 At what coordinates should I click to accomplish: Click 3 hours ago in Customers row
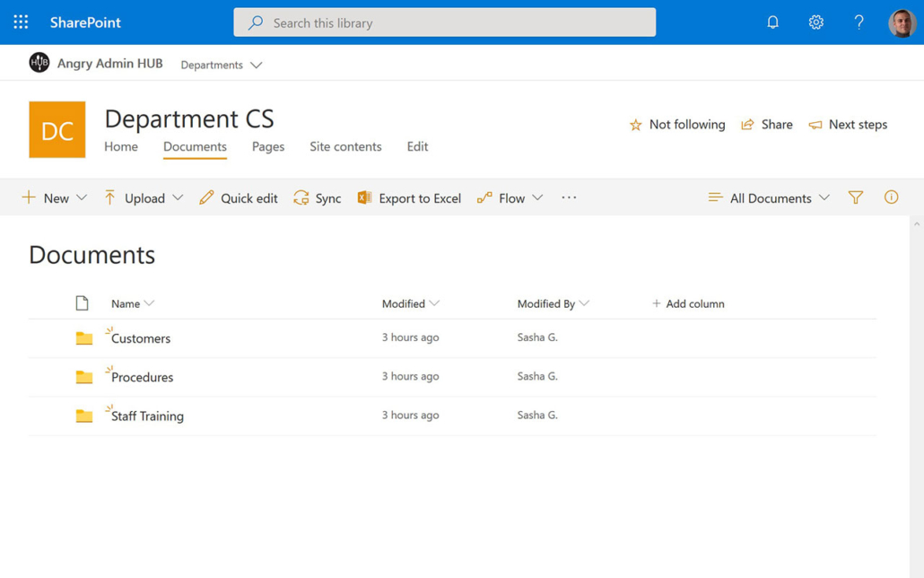coord(410,337)
